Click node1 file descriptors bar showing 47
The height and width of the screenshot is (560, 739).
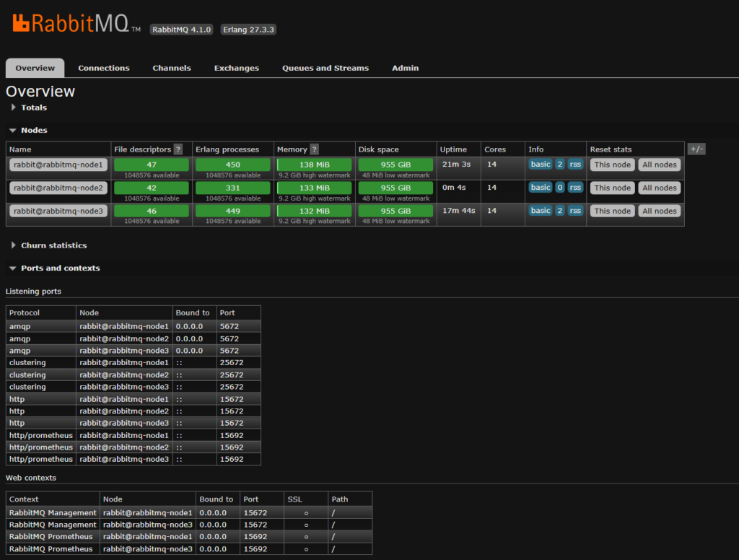(152, 165)
